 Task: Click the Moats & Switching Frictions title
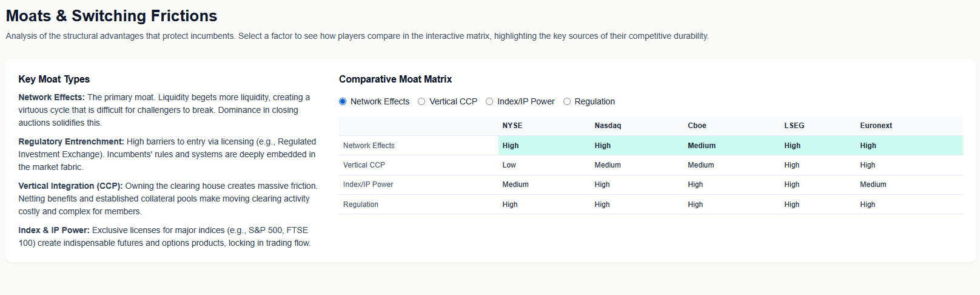coord(112,16)
